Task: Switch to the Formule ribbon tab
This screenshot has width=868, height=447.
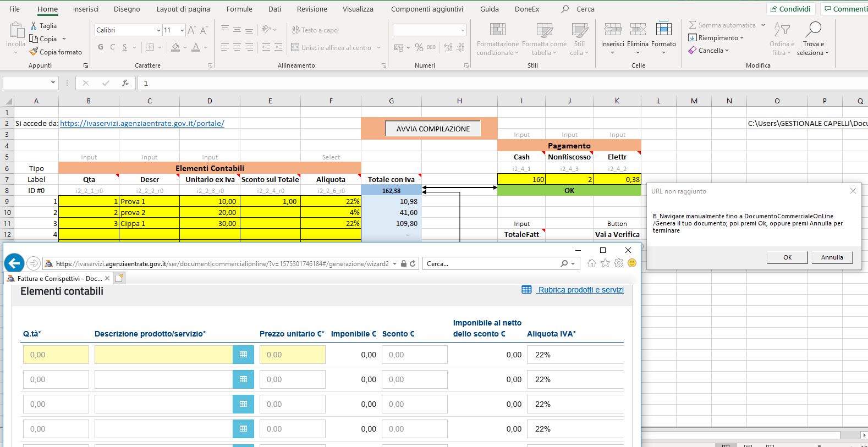Action: [x=239, y=9]
